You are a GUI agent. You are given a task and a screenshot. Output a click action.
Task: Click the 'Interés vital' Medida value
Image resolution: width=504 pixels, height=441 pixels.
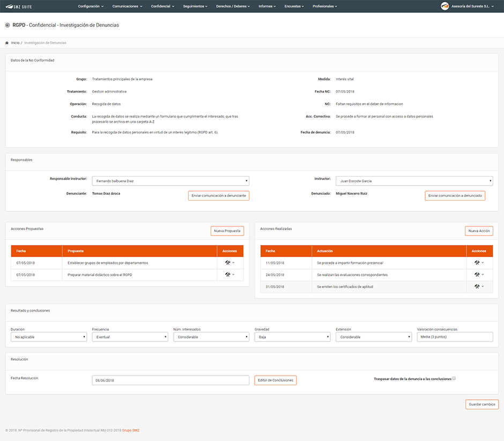pos(345,79)
